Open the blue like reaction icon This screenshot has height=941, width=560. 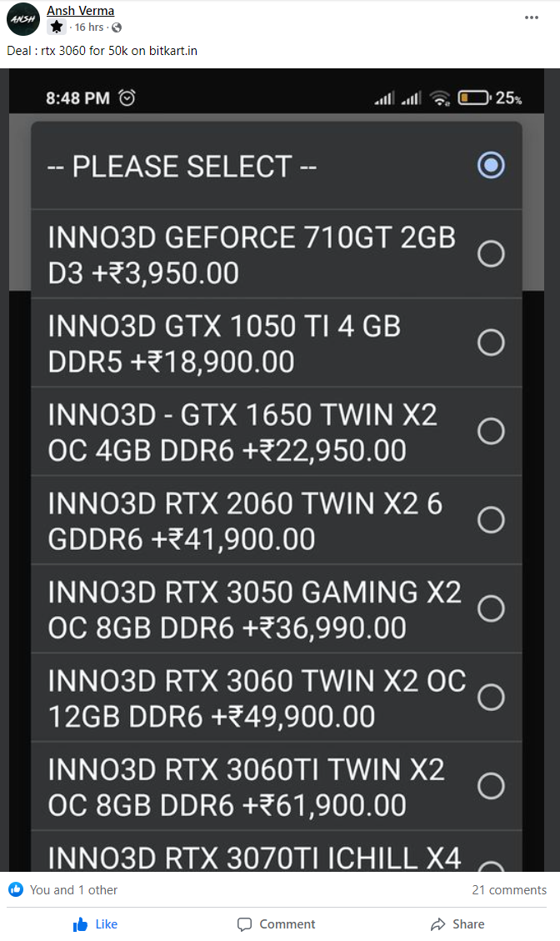16,889
